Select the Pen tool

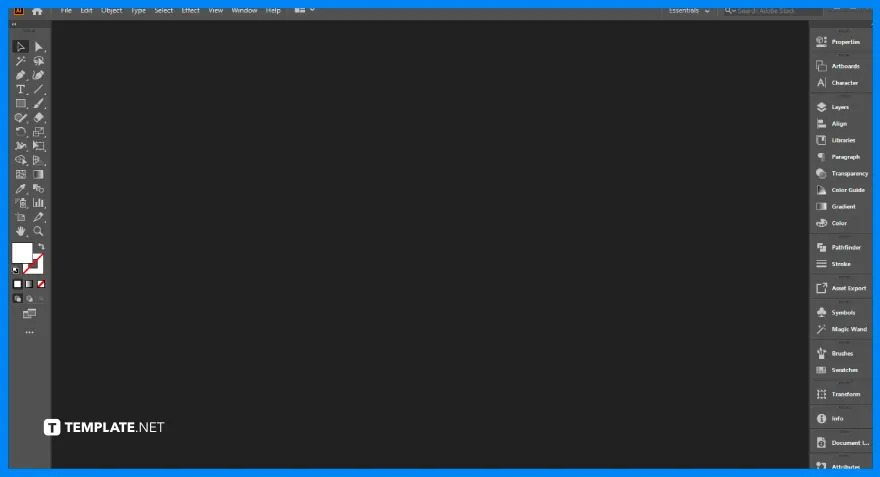[x=20, y=75]
